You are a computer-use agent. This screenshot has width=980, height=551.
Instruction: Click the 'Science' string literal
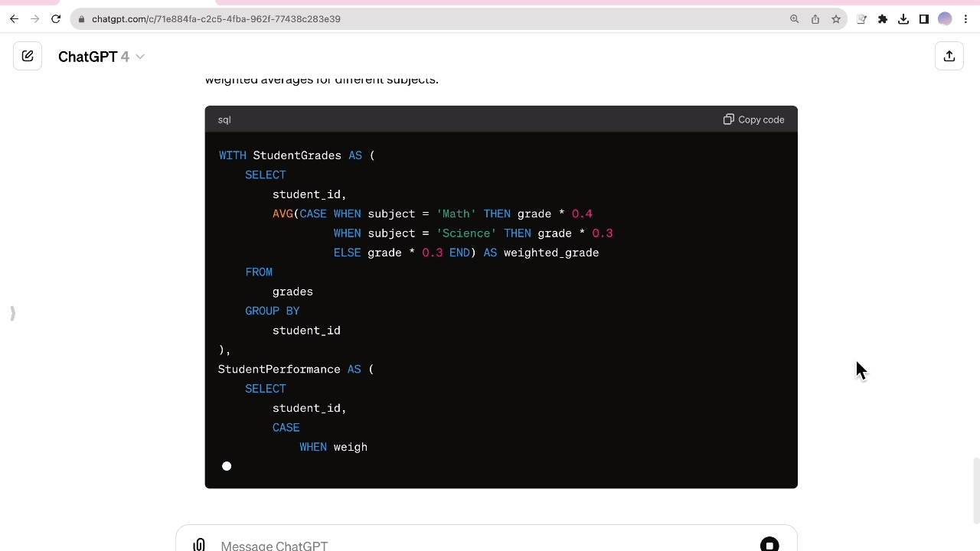466,233
